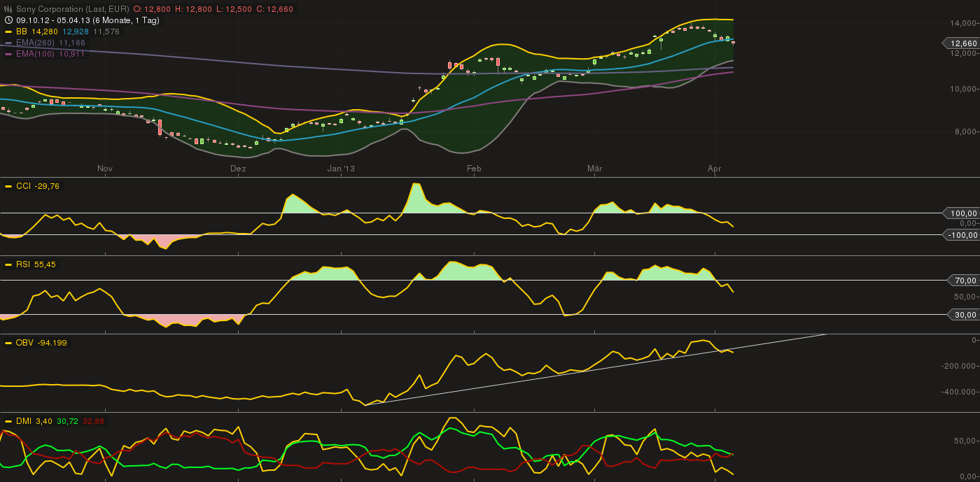980x482 pixels.
Task: Click the 12,660 current price tag
Action: (x=963, y=43)
